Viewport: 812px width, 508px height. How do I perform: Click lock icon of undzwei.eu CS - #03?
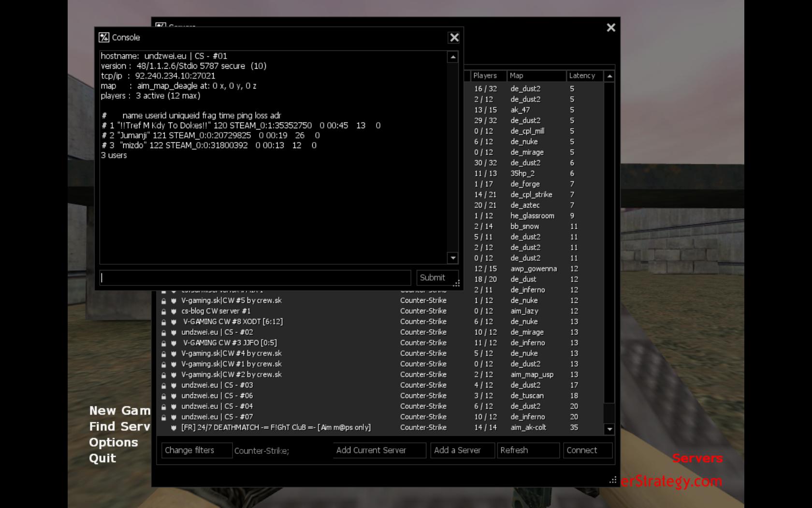(164, 386)
